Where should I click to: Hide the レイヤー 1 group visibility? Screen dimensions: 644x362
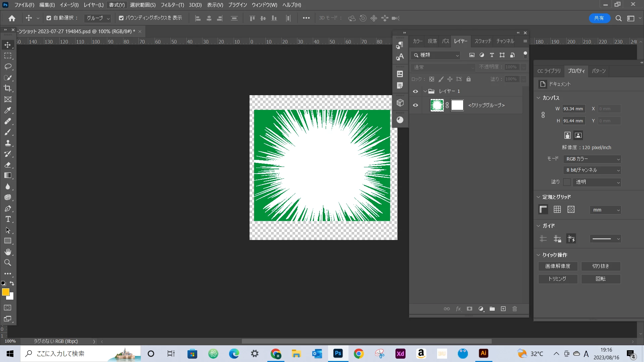[415, 91]
